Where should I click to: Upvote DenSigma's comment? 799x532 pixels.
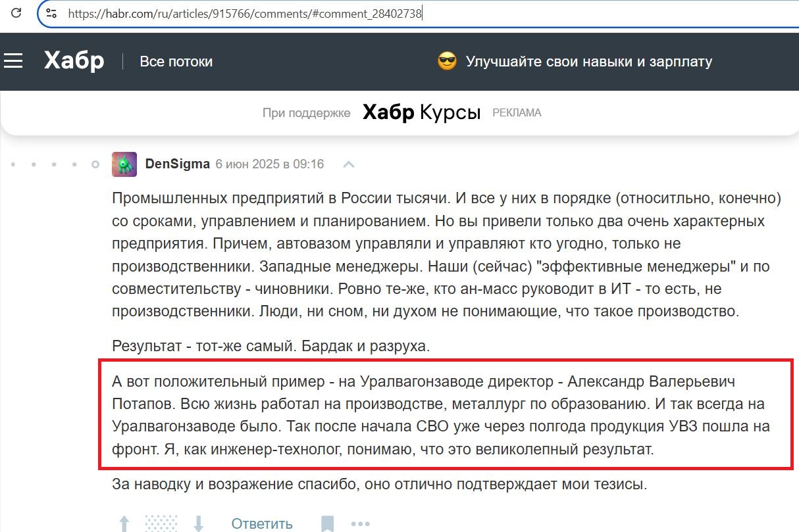point(124,523)
